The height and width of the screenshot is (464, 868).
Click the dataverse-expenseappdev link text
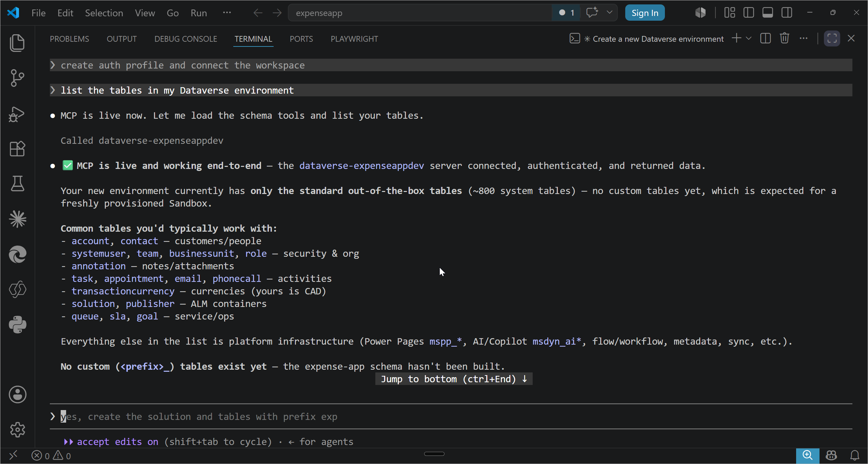click(x=361, y=166)
